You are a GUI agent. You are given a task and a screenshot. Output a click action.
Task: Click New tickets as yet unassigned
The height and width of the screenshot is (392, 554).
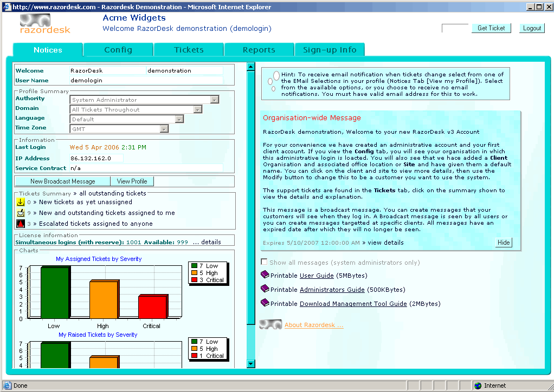click(86, 202)
